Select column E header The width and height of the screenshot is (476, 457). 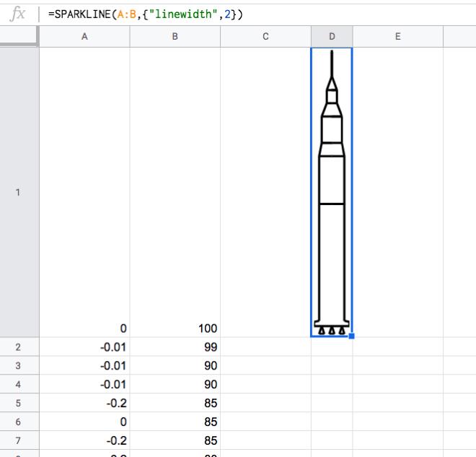pos(397,37)
